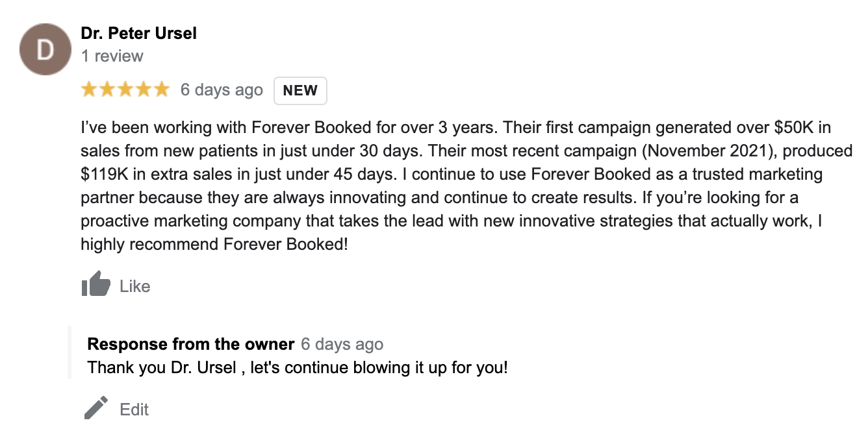Image resolution: width=868 pixels, height=440 pixels.
Task: Click the thumbs-up Like icon
Action: click(96, 284)
